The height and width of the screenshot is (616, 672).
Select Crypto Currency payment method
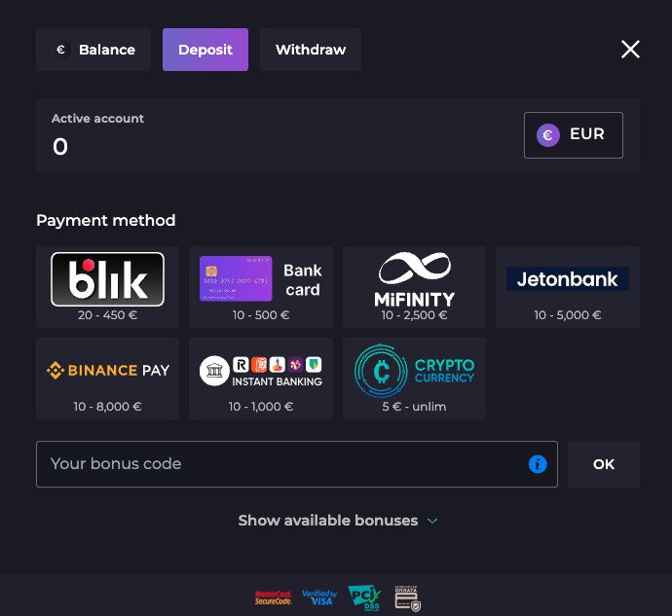click(x=415, y=379)
